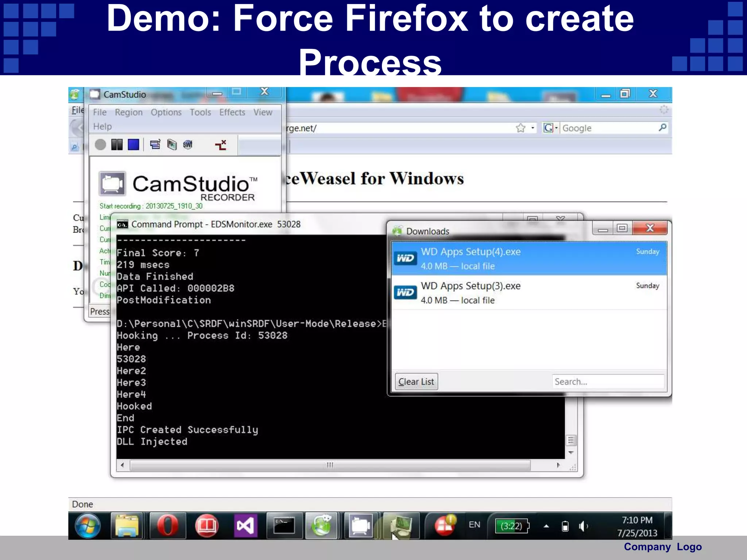Viewport: 747px width, 560px height.
Task: Click battery indicator showing 3:22
Action: (x=512, y=526)
